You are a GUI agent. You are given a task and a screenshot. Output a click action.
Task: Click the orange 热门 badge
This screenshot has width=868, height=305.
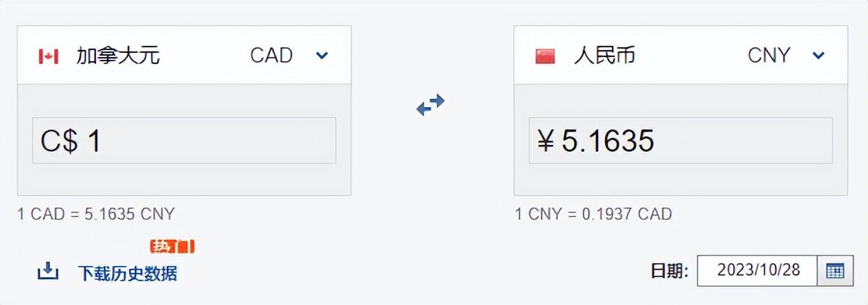(x=172, y=246)
